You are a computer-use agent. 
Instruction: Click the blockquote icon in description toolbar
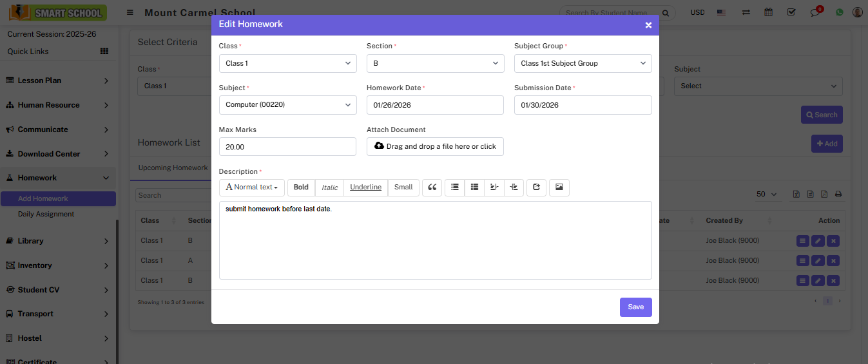432,187
